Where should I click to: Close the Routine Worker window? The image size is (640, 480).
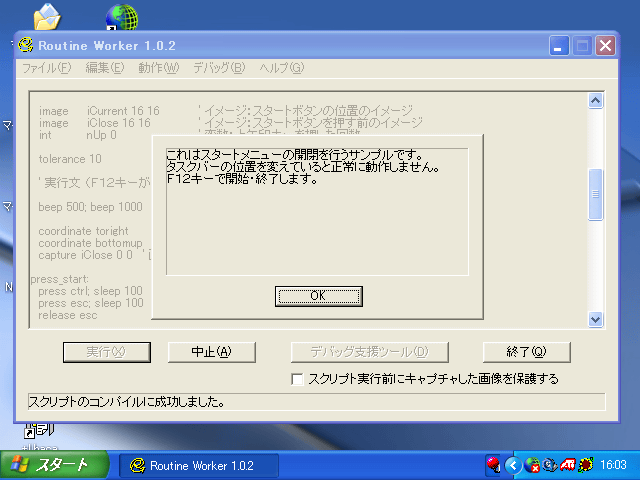tap(605, 45)
